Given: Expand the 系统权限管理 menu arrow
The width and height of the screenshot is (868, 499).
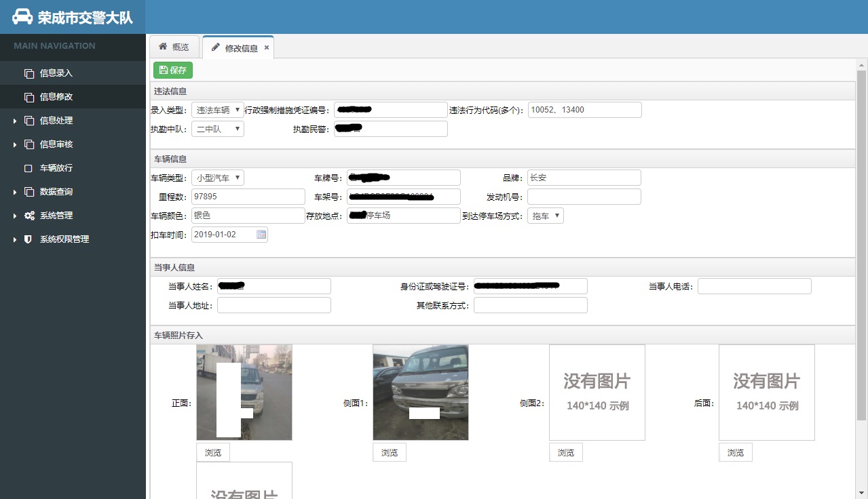Looking at the screenshot, I should pos(15,239).
